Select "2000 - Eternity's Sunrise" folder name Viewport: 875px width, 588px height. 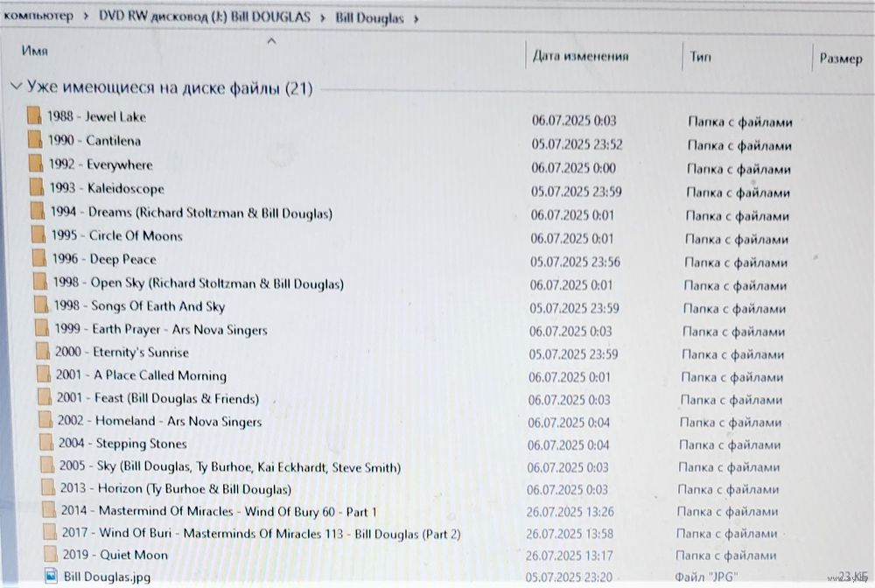tap(122, 352)
